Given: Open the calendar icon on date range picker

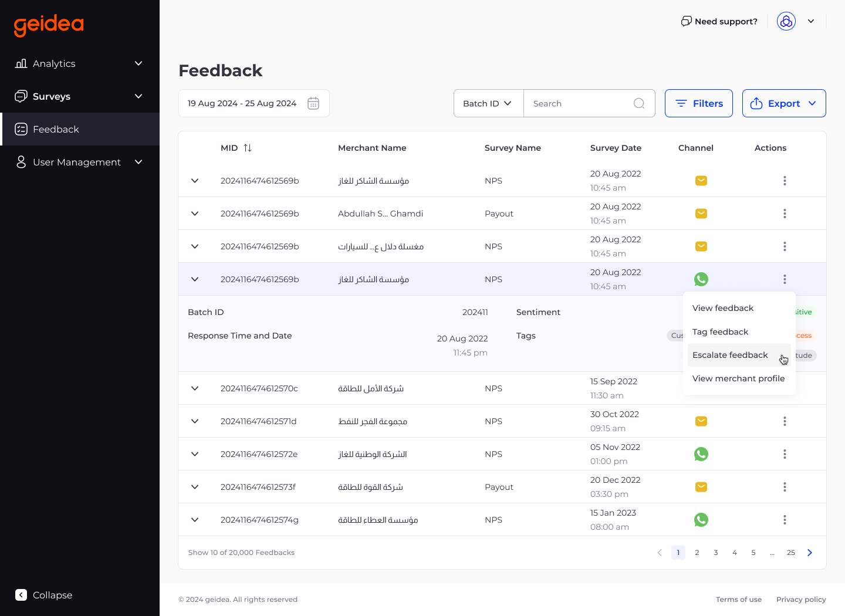Looking at the screenshot, I should coord(313,103).
